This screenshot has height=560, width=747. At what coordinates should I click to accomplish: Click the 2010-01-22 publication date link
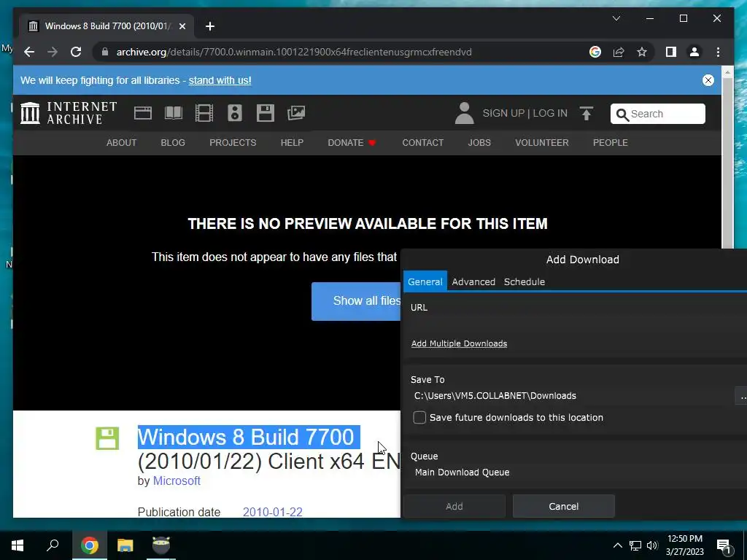[x=273, y=512]
